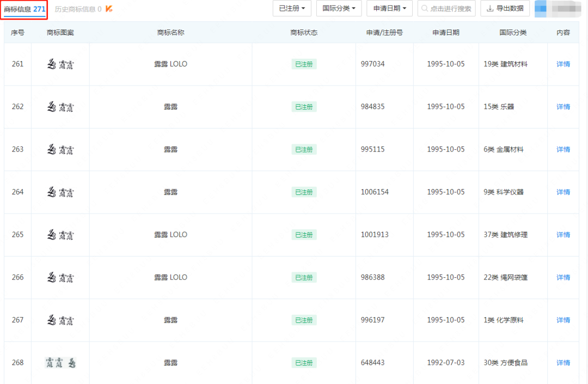588x384 pixels.
Task: Click the 内容 column header
Action: 563,33
